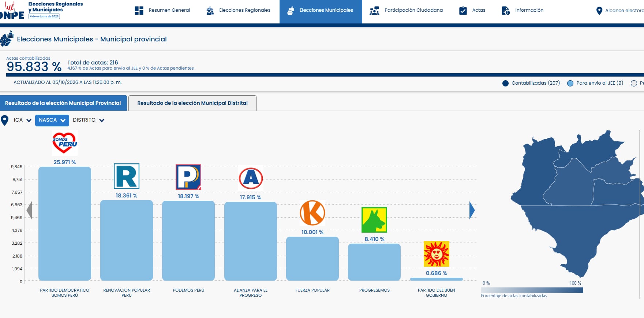Click the Participación Ciudadana people icon
The width and height of the screenshot is (644, 318).
[x=374, y=11]
